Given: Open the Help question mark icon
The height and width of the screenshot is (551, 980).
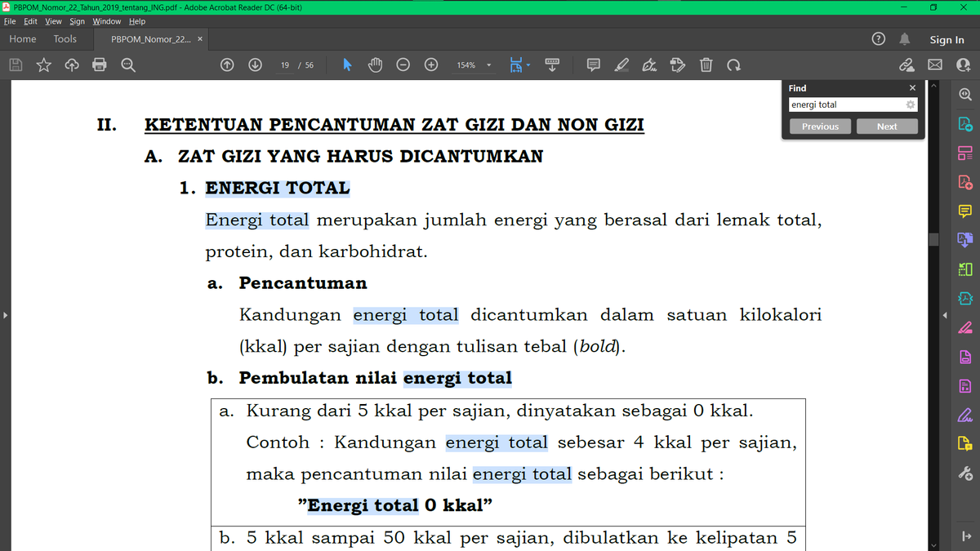Looking at the screenshot, I should click(878, 39).
